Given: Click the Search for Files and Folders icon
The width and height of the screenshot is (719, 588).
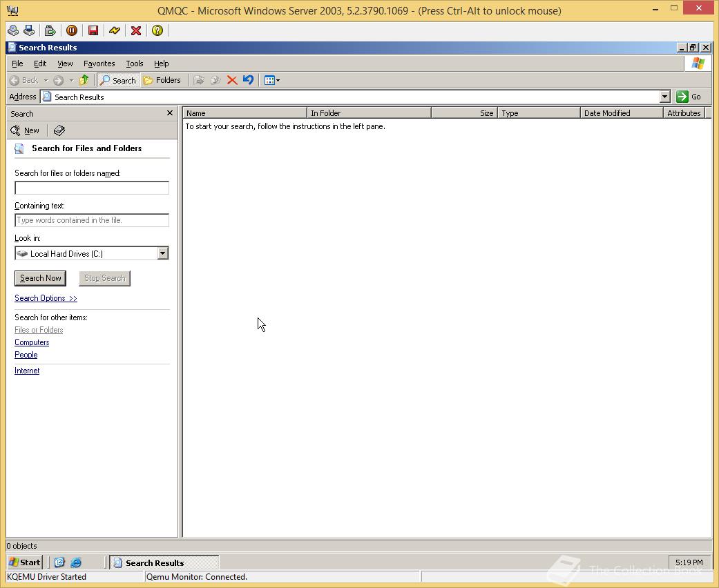Looking at the screenshot, I should pos(19,148).
